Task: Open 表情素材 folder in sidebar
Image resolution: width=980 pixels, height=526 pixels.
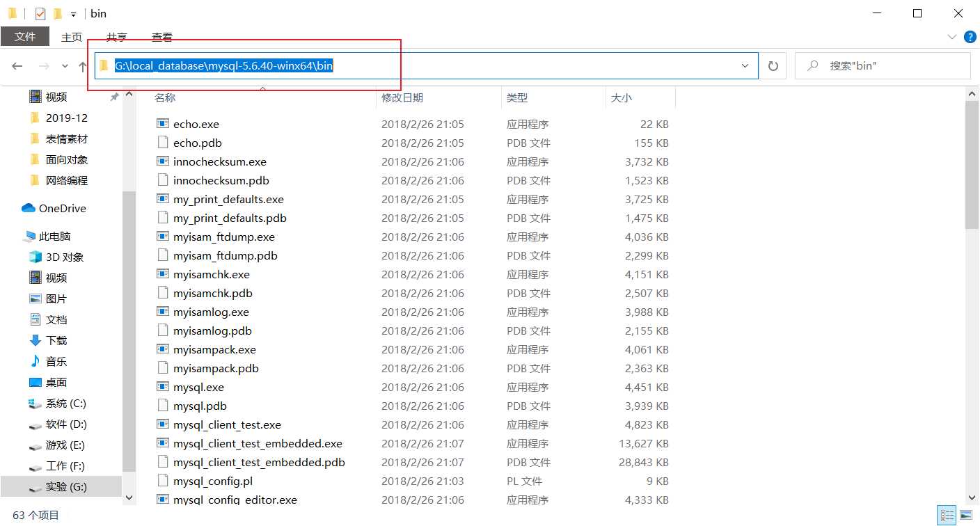Action: pyautogui.click(x=67, y=138)
